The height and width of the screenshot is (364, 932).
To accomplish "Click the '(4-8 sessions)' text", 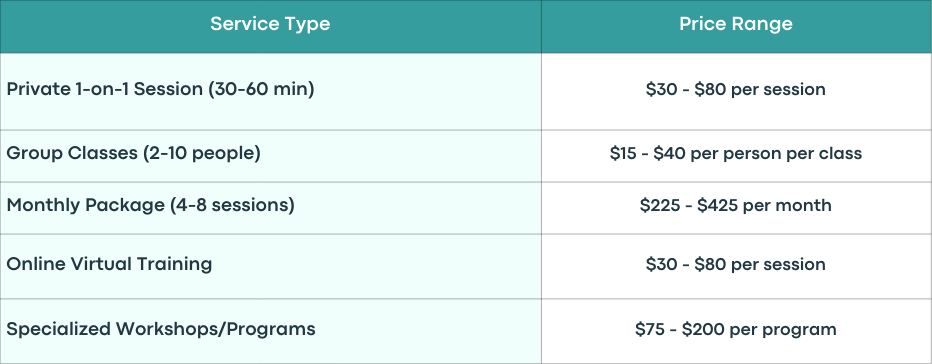I will [232, 205].
